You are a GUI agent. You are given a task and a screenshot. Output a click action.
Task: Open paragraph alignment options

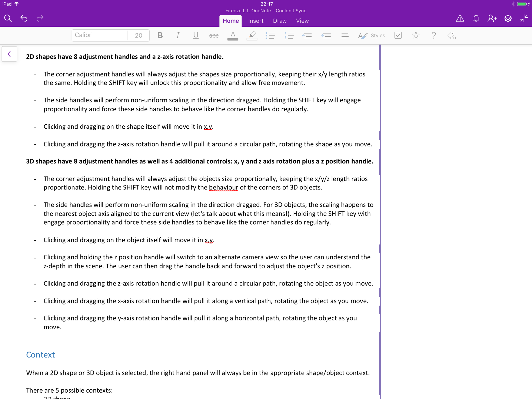click(x=345, y=36)
